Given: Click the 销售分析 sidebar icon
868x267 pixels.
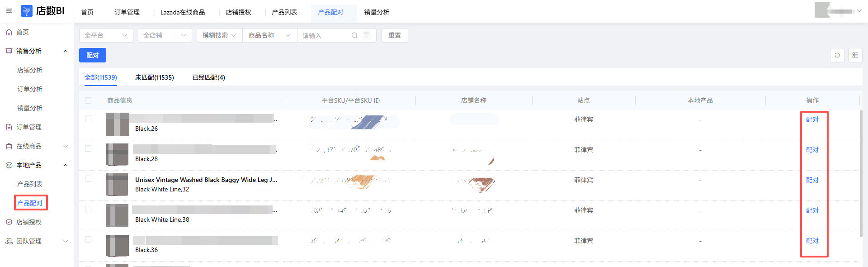Looking at the screenshot, I should click(x=9, y=51).
